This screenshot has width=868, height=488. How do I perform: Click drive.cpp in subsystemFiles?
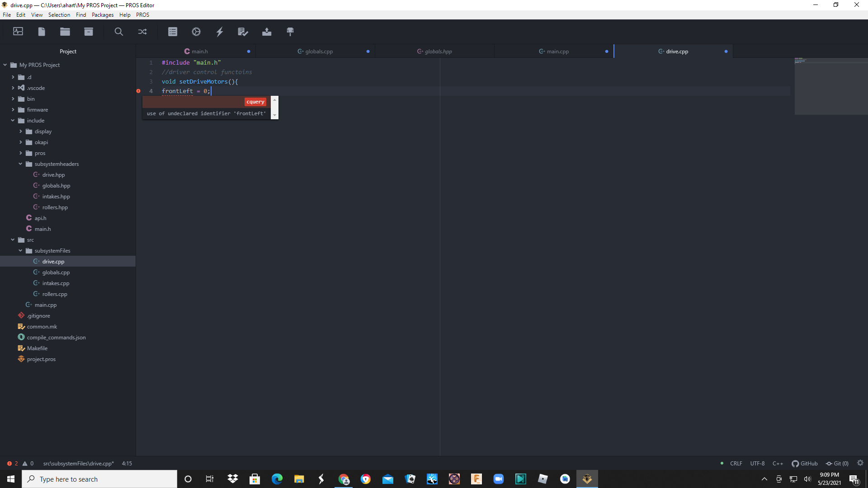coord(53,261)
